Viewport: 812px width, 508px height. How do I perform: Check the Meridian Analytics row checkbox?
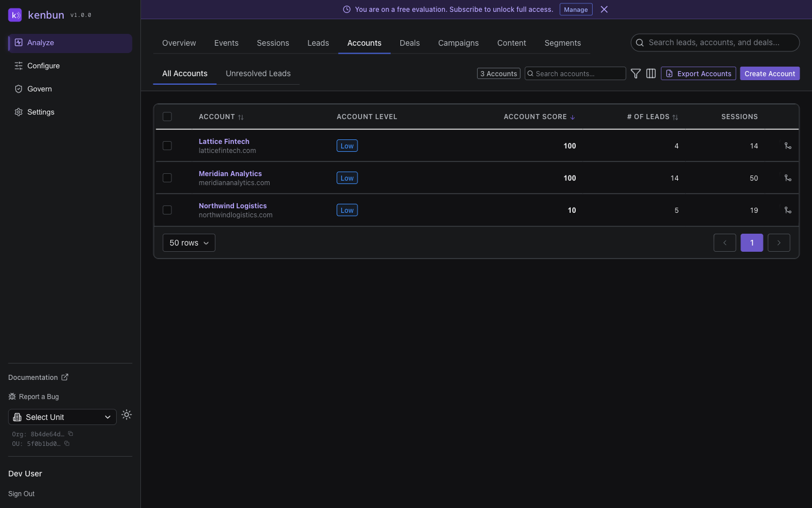point(167,178)
